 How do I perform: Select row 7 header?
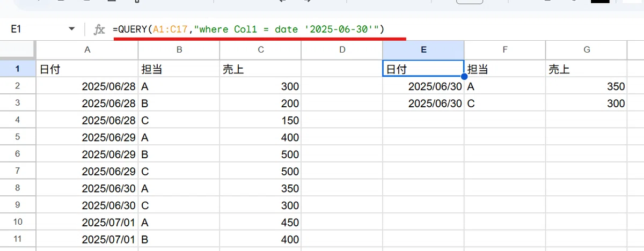coord(18,172)
